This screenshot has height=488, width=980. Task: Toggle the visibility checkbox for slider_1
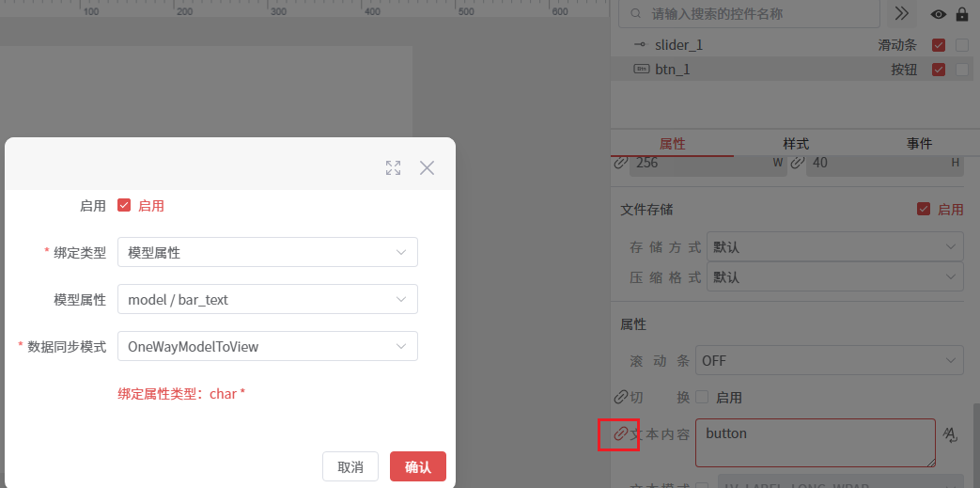938,45
